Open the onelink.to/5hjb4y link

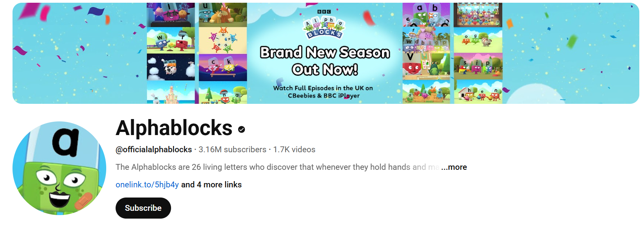[x=147, y=185]
